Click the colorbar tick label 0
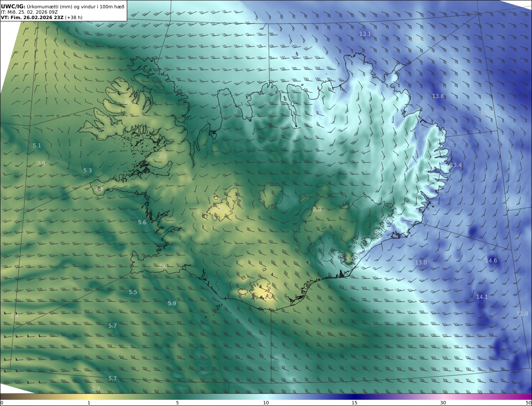The height and width of the screenshot is (406, 532). click(2, 403)
